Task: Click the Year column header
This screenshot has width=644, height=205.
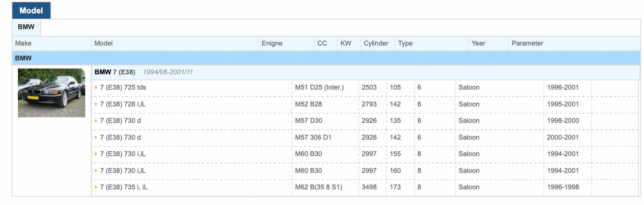Action: pyautogui.click(x=478, y=44)
